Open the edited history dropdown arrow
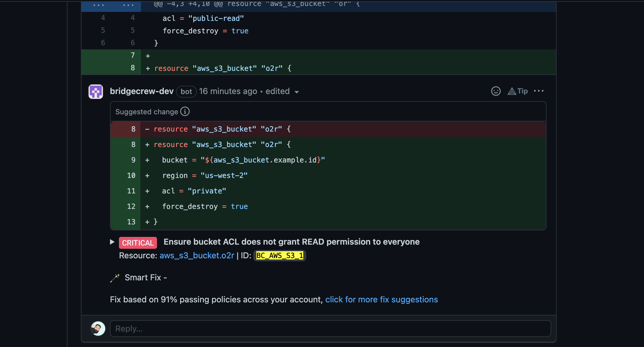Viewport: 644px width, 347px height. pyautogui.click(x=296, y=92)
